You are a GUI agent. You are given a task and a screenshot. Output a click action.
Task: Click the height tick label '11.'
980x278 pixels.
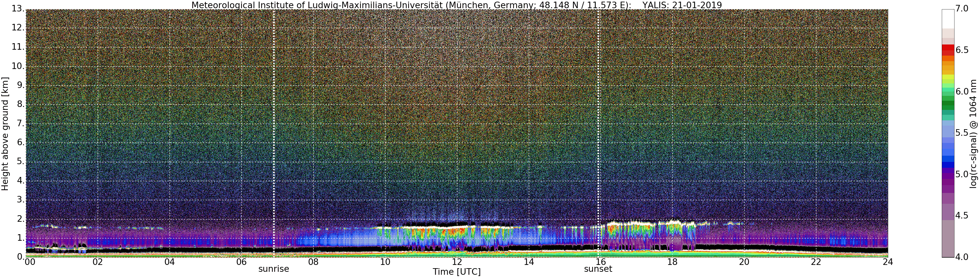click(x=18, y=47)
